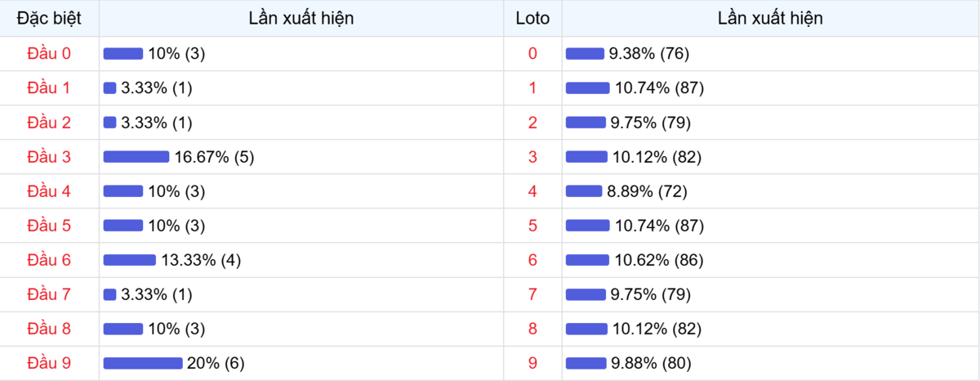Choose the Đầu 9 row label

[x=49, y=363]
